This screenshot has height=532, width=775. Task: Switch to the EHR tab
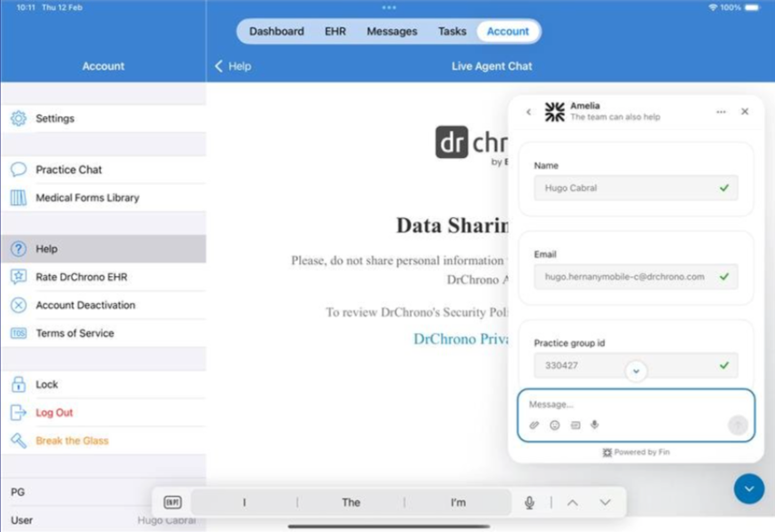[x=335, y=31]
